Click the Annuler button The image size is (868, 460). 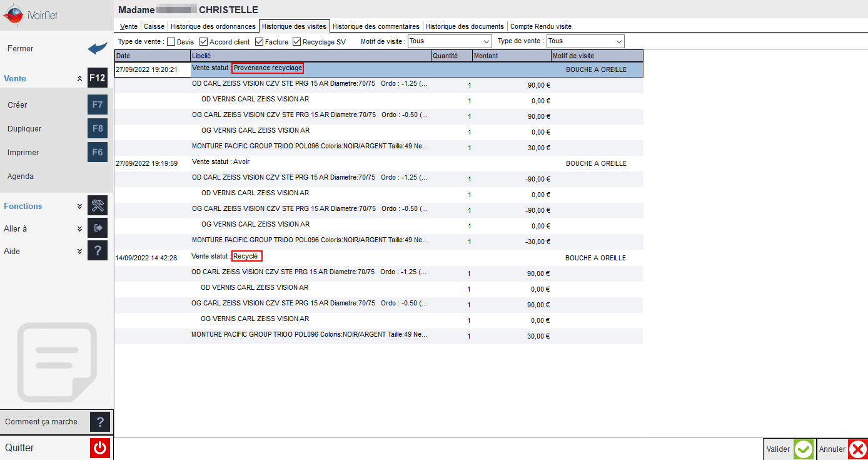point(842,449)
